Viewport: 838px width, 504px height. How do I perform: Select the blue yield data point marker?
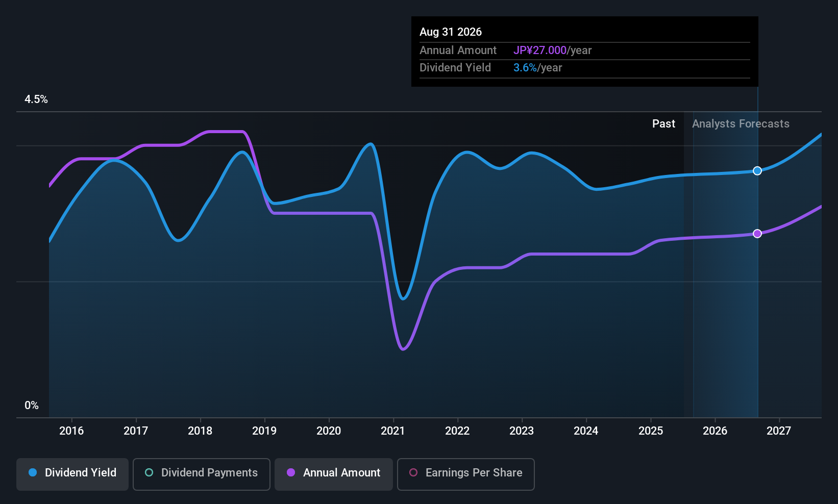click(757, 171)
